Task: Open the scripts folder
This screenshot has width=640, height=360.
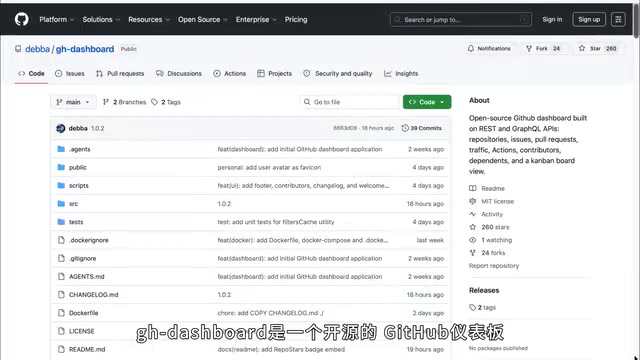Action: point(79,186)
